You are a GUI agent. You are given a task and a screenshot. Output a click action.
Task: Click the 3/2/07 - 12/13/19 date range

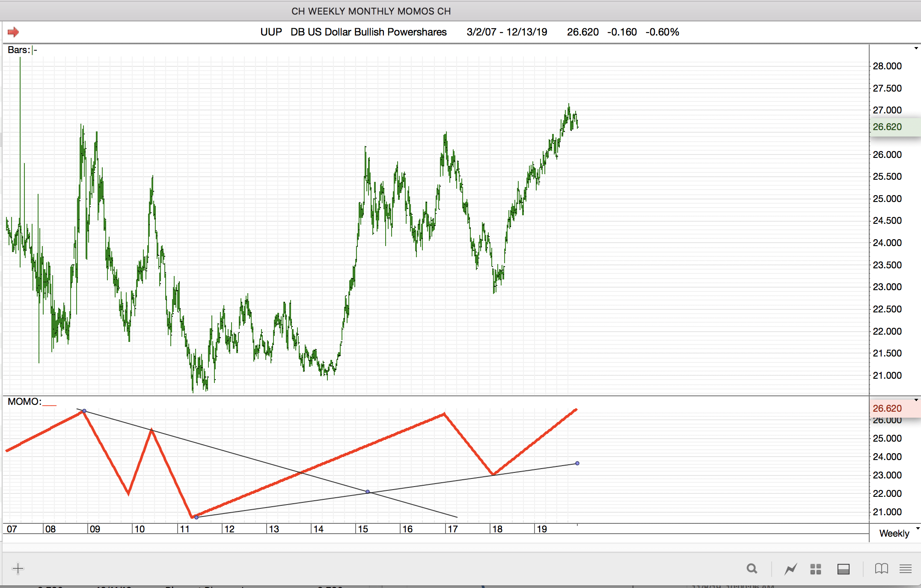[507, 32]
